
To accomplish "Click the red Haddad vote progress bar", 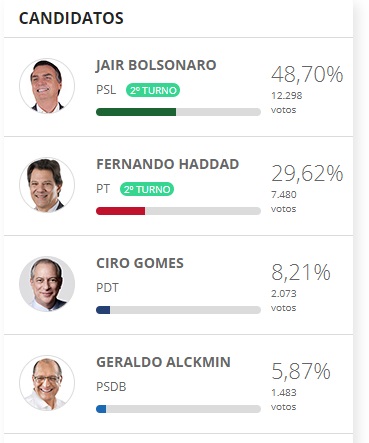I will click(178, 211).
